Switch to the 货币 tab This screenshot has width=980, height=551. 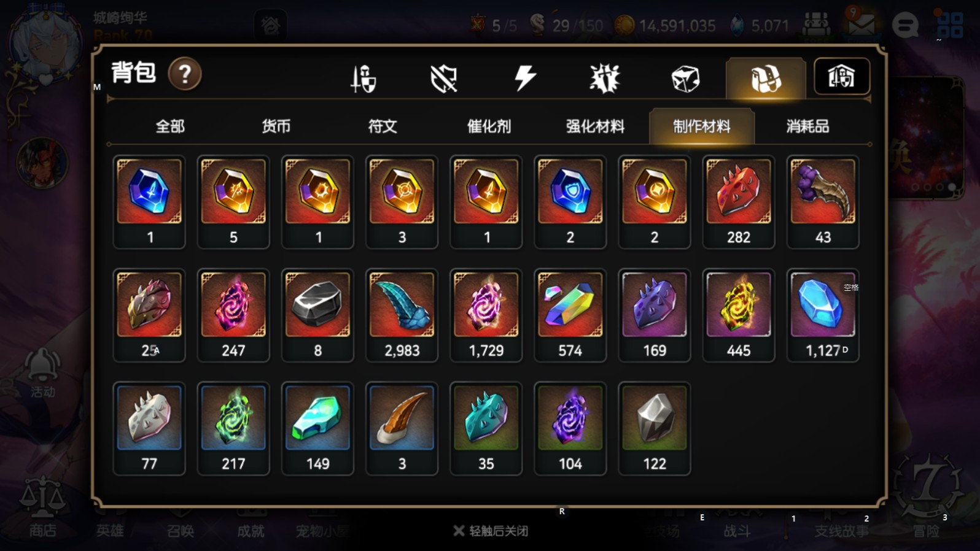pyautogui.click(x=276, y=126)
